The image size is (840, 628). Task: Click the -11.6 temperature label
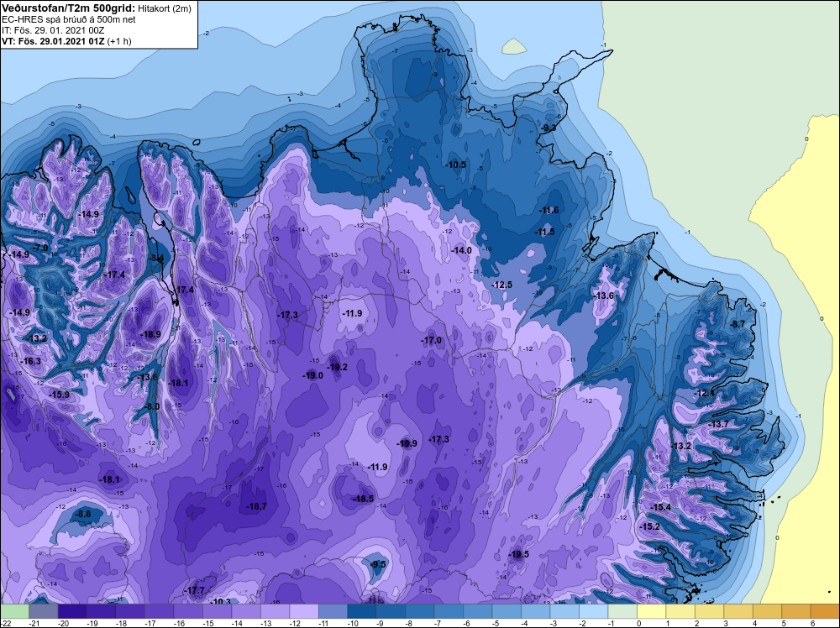(x=548, y=210)
